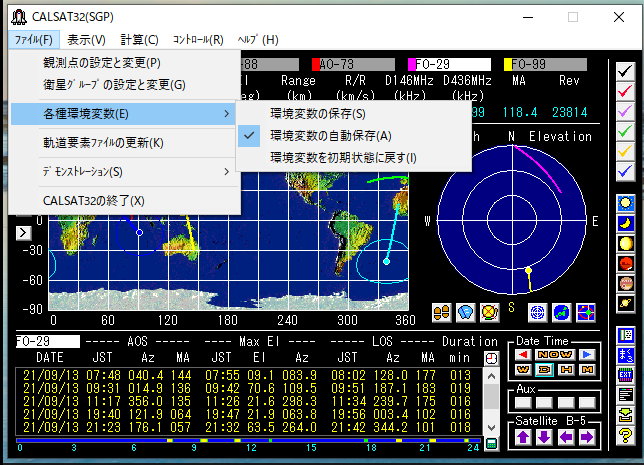Choose 観測点の設定と変更(P)
This screenshot has width=644, height=465.
click(x=124, y=63)
